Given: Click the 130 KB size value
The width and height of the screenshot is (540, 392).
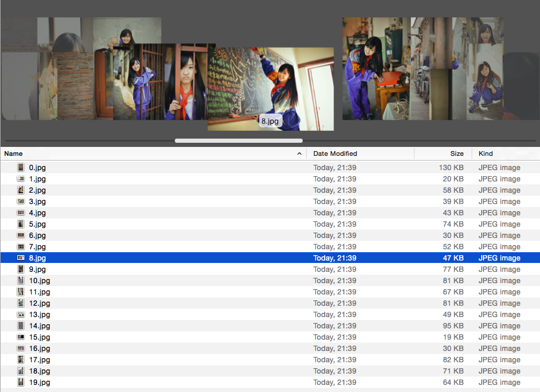Looking at the screenshot, I should pyautogui.click(x=451, y=167).
